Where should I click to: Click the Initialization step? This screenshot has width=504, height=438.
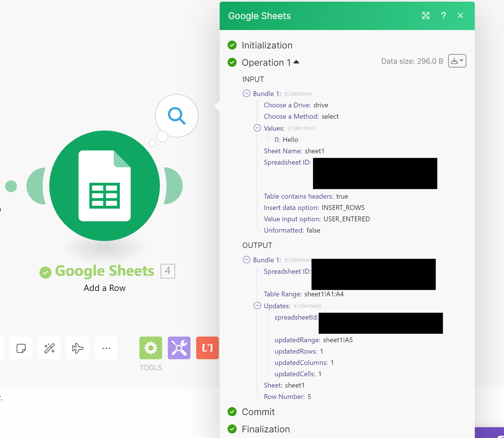[x=267, y=45]
